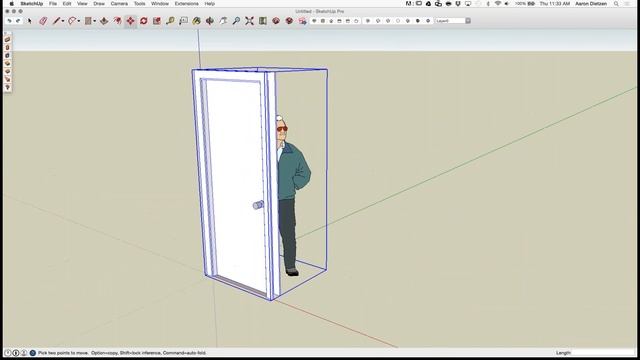This screenshot has width=640, height=360.
Task: Click the clock showing Thu 11:33 AM
Action: 555,4
